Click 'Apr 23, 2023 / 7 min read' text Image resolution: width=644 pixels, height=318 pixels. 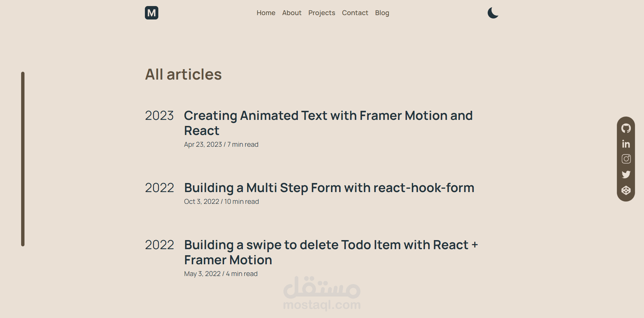(221, 144)
